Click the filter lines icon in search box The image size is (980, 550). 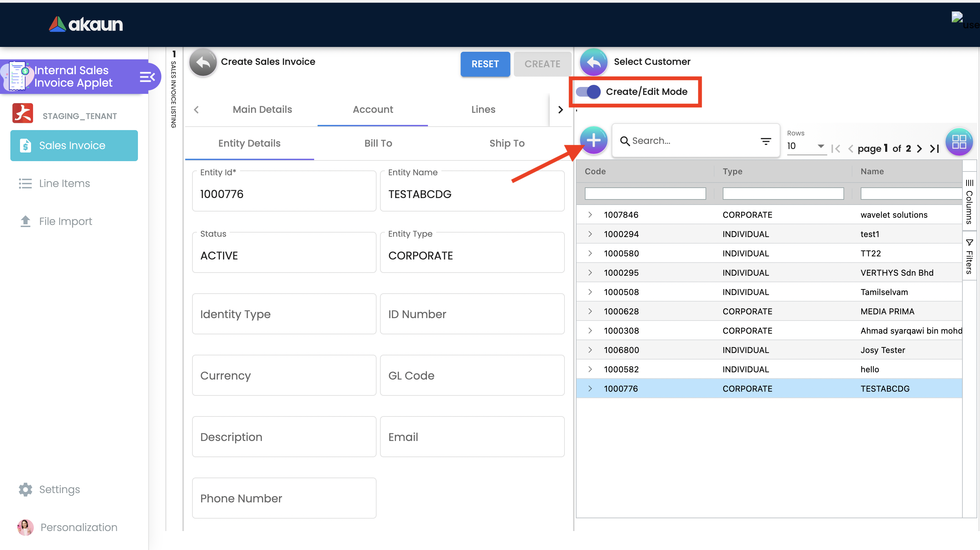point(766,141)
